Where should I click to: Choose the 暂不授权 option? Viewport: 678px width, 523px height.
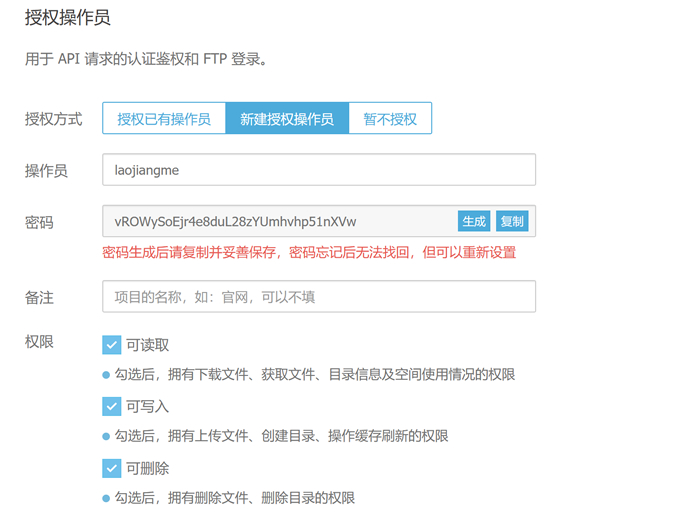coord(390,118)
